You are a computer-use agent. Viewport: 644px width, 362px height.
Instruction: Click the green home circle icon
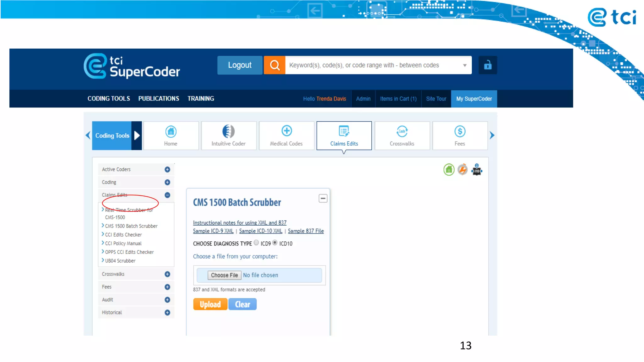click(449, 170)
